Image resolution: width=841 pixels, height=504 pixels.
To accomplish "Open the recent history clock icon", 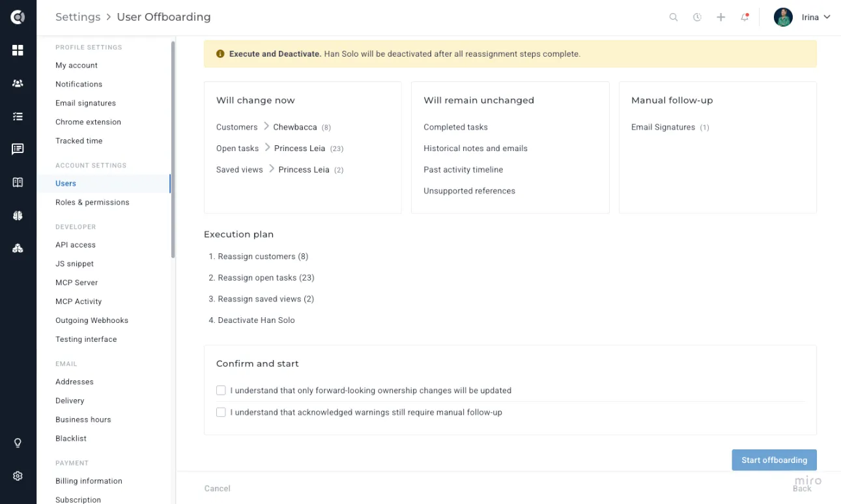I will [x=697, y=18].
